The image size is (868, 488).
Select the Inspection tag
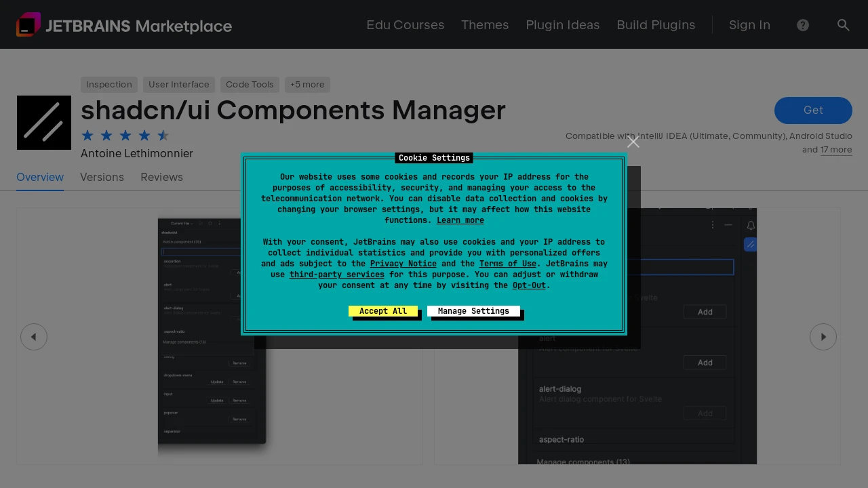coord(109,85)
